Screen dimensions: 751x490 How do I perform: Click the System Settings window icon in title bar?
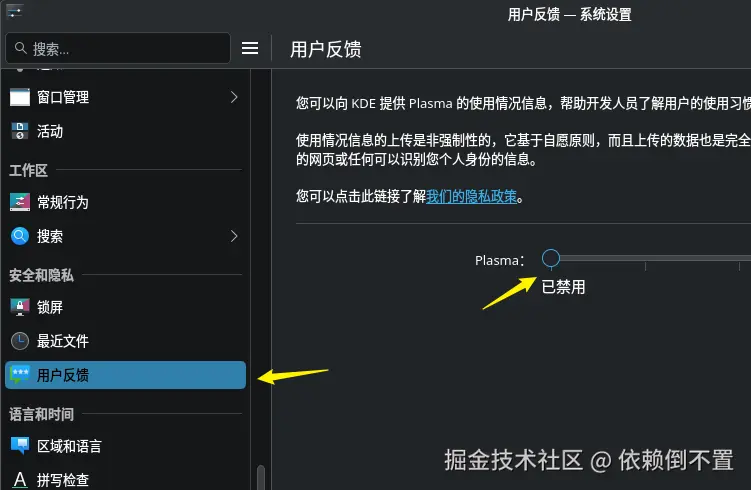pos(14,11)
